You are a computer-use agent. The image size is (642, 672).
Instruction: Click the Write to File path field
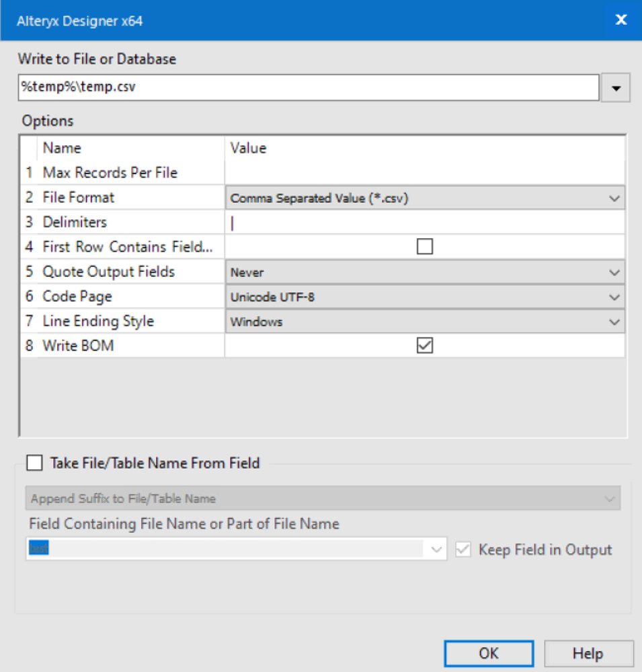(x=309, y=87)
